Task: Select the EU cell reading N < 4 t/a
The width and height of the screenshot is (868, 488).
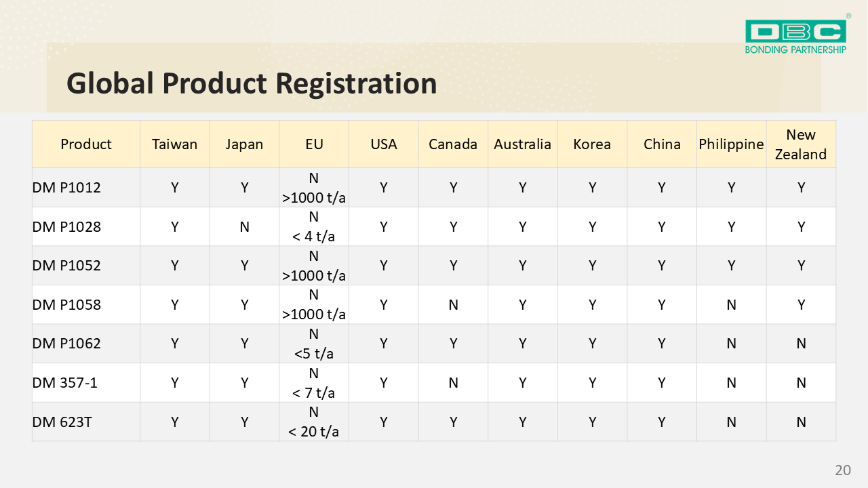Action: [314, 227]
